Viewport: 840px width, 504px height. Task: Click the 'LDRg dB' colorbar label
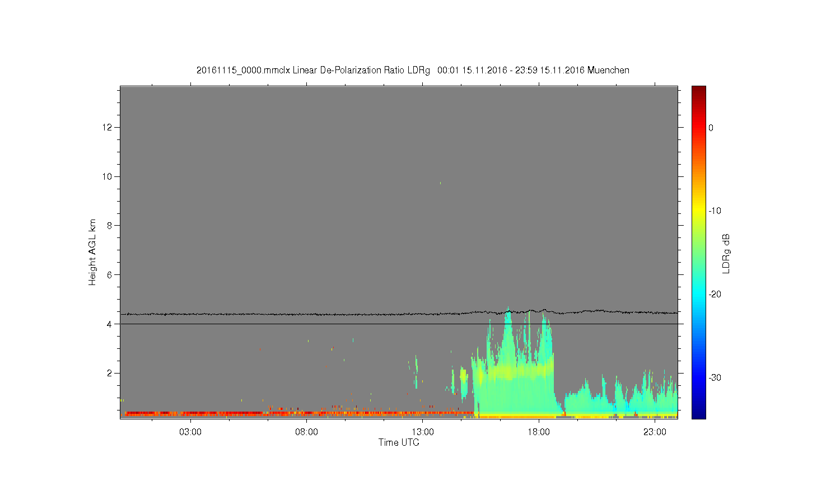(x=726, y=253)
